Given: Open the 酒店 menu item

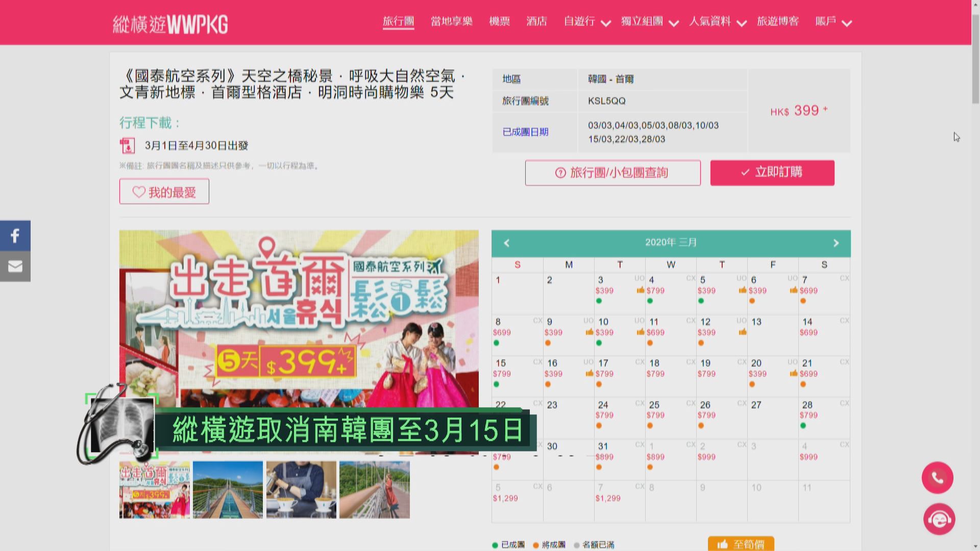Looking at the screenshot, I should pyautogui.click(x=536, y=22).
